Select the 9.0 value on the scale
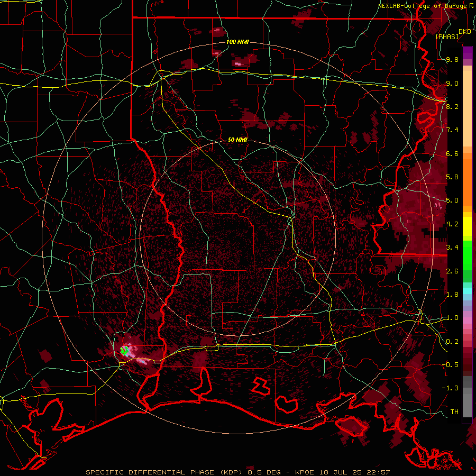 coord(452,83)
